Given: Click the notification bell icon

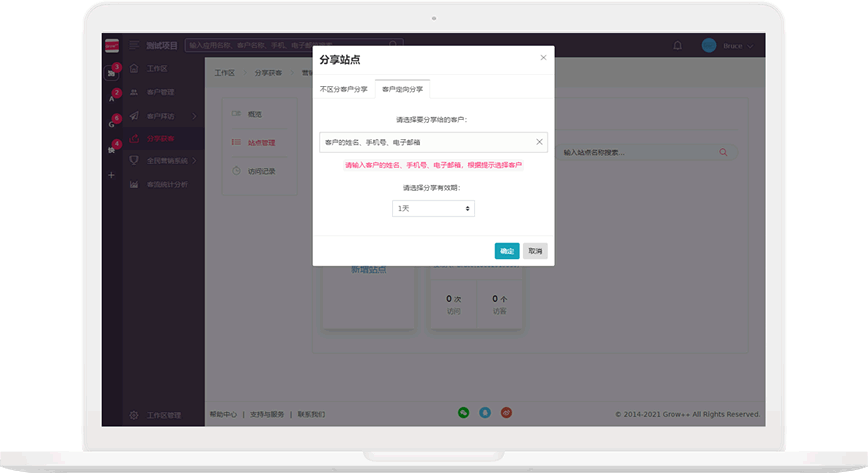Looking at the screenshot, I should 678,45.
